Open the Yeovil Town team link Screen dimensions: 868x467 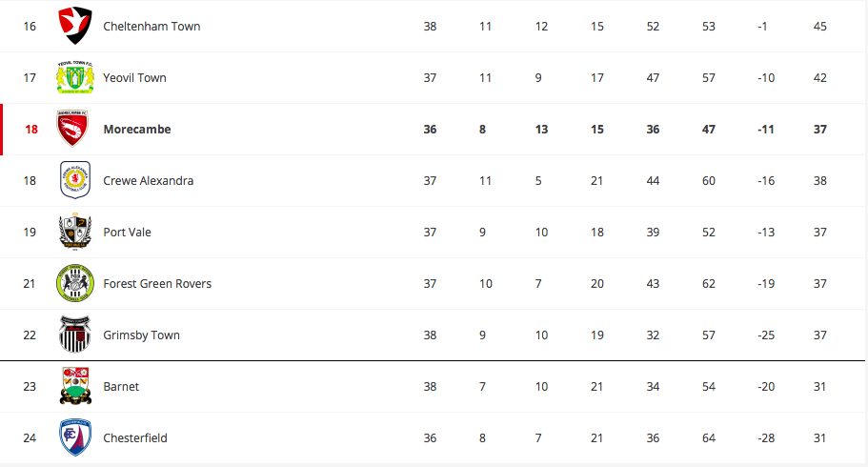(134, 77)
